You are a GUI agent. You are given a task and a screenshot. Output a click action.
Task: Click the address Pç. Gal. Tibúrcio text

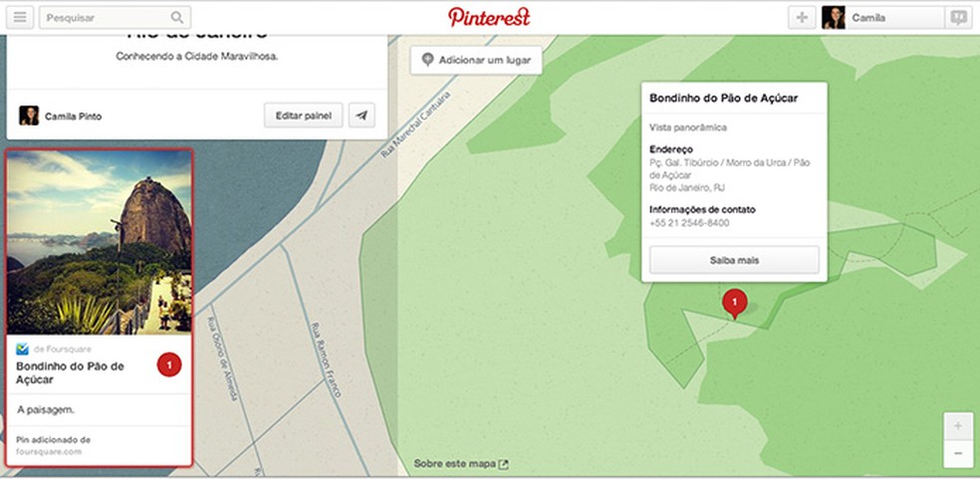click(x=729, y=169)
